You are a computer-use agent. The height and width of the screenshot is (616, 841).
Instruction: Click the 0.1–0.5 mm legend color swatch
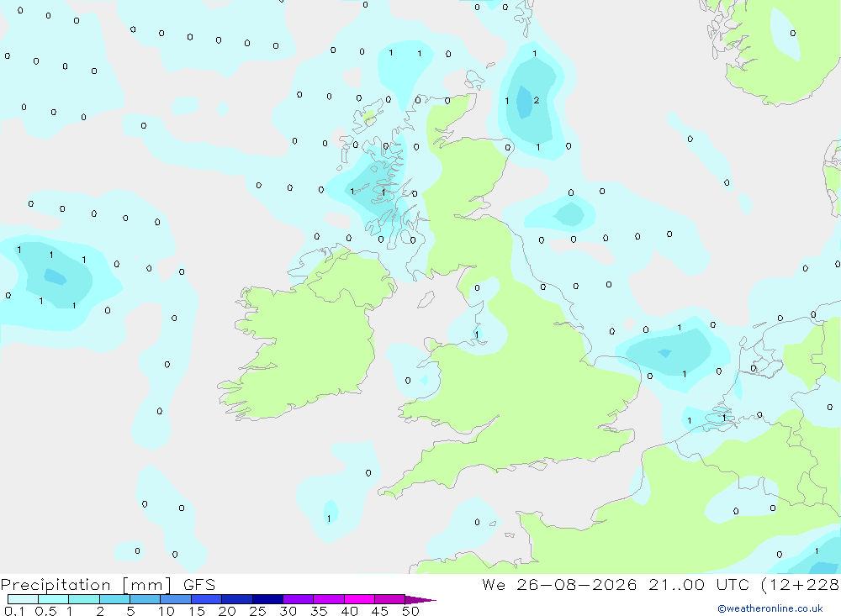[23, 599]
